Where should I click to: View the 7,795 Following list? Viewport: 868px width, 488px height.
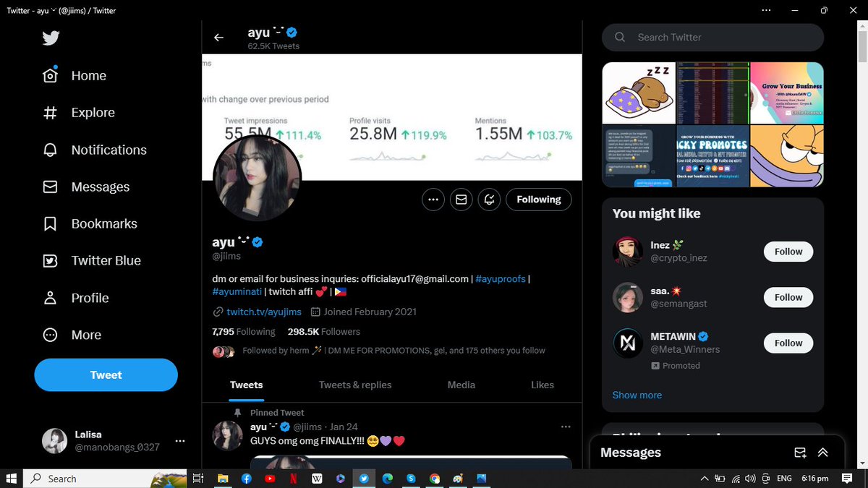coord(244,331)
